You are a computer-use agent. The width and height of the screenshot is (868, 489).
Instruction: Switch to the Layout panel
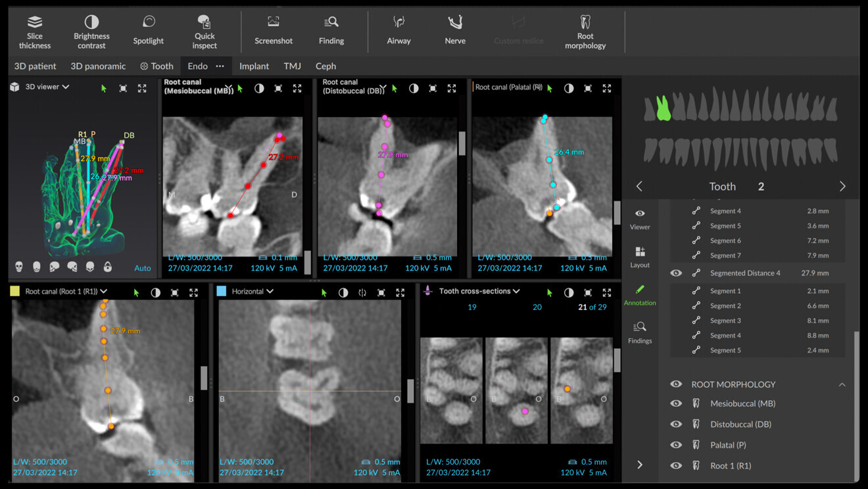click(639, 257)
